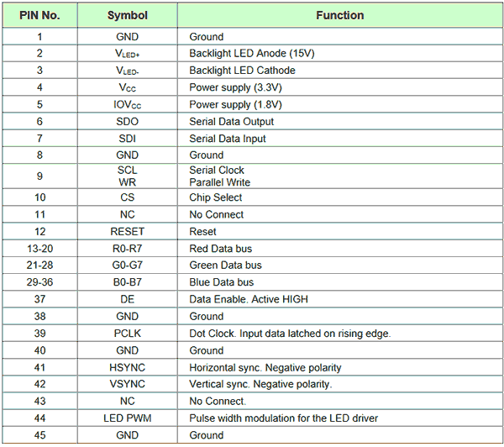Click the 'Vertical sync. Negative polarity.' text
Viewport: 504px width, 447px height.
[x=260, y=384]
